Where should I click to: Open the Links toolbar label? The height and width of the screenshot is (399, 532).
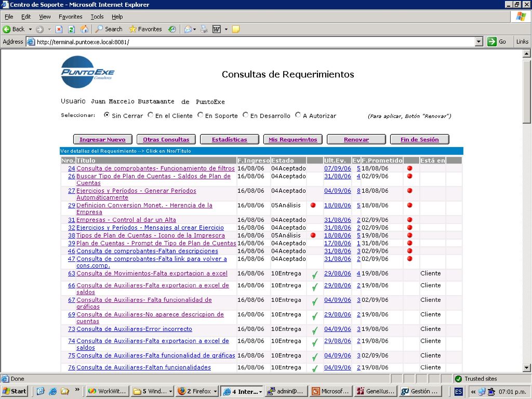coord(522,42)
